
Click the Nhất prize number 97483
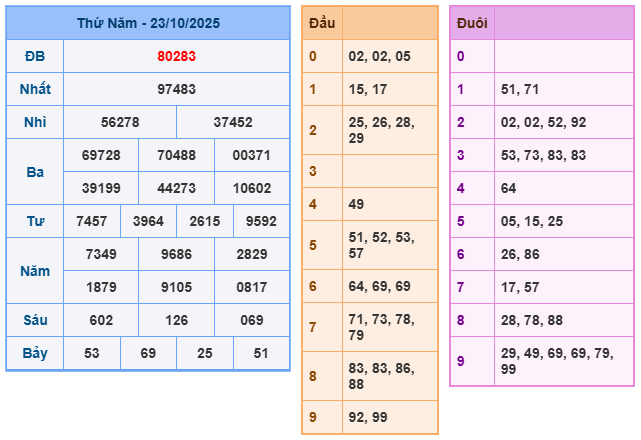pos(177,89)
